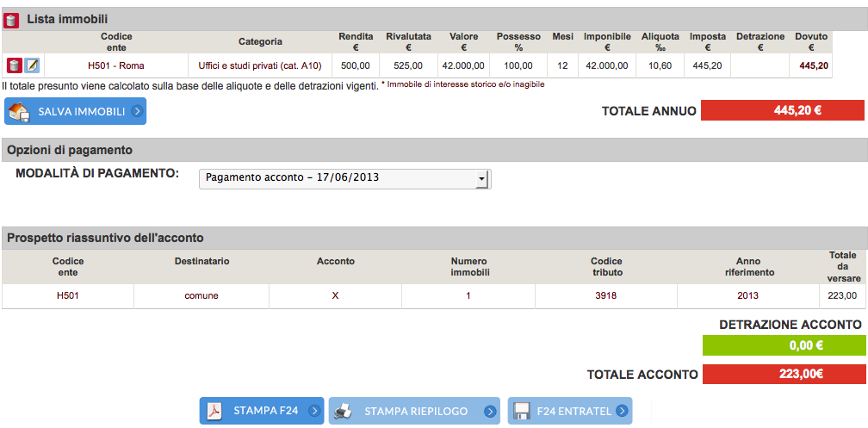Select the Codice tributo 3918 cell
The height and width of the screenshot is (428, 868).
[x=605, y=295]
